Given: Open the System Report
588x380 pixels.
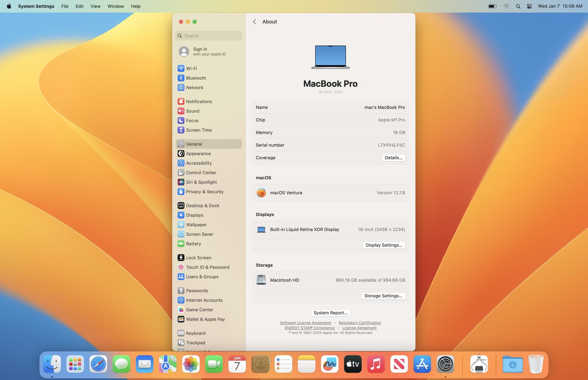Looking at the screenshot, I should point(330,313).
